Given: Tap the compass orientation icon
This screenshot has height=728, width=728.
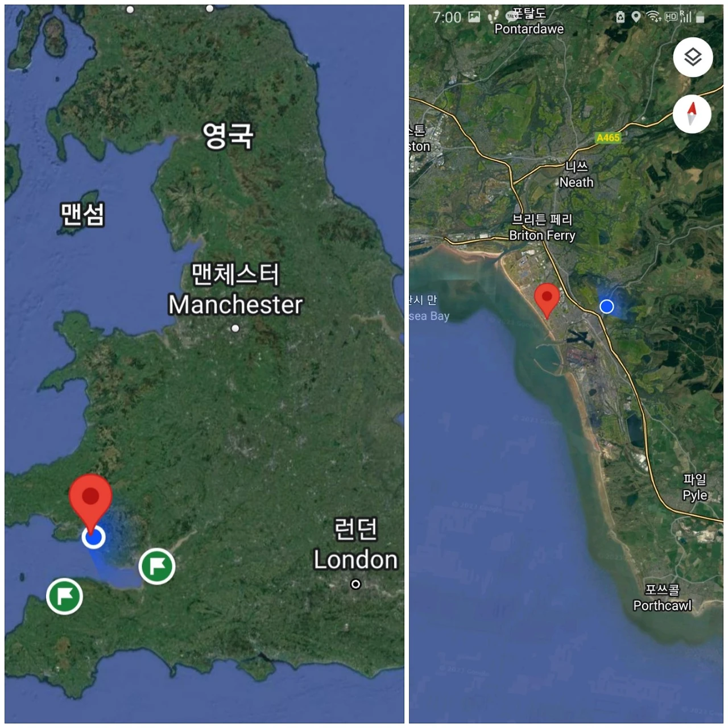Looking at the screenshot, I should coord(692,114).
